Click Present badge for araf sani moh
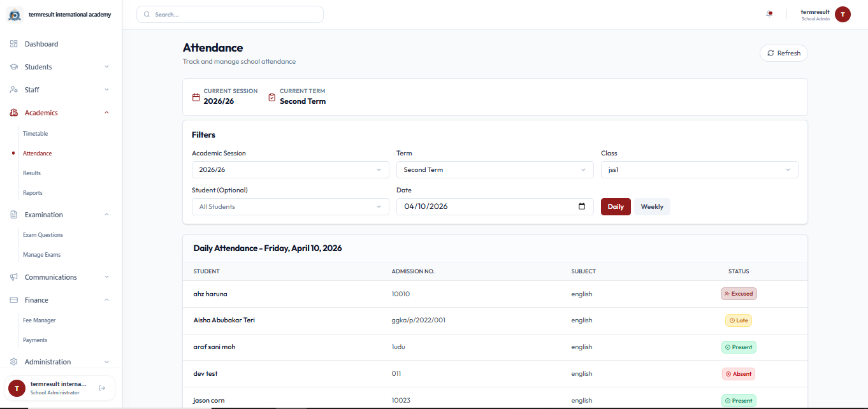 [x=739, y=347]
